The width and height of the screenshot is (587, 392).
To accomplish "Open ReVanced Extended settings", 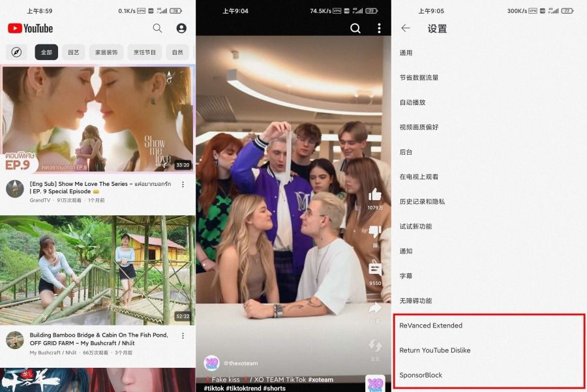I will point(431,325).
